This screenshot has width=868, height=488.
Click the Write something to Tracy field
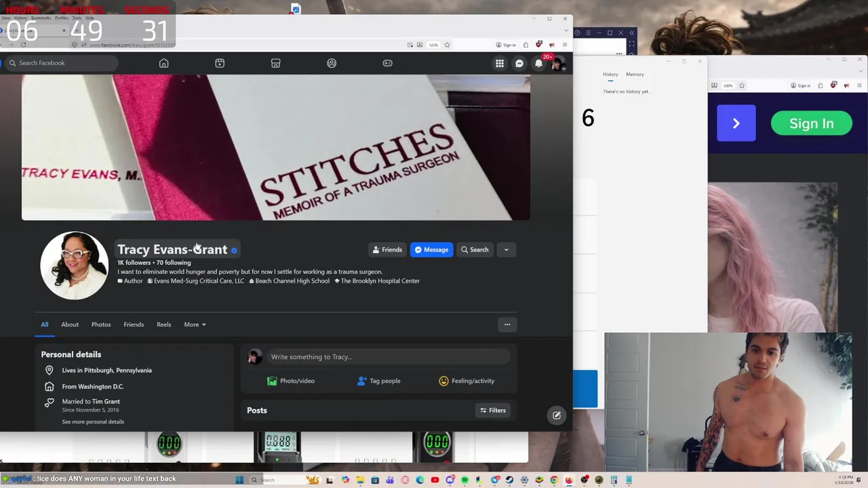pyautogui.click(x=389, y=357)
